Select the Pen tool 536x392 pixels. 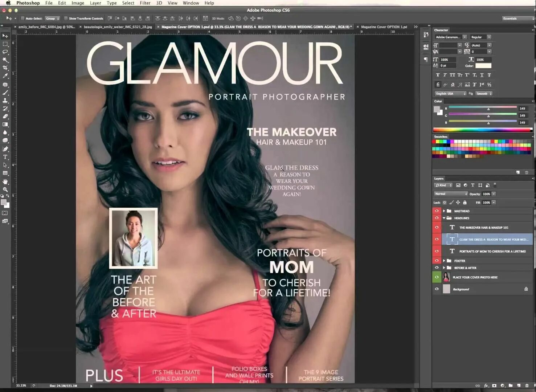tap(5, 149)
